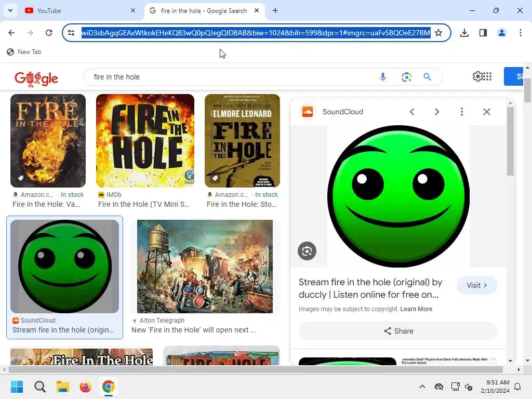The width and height of the screenshot is (532, 399).
Task: Open Chrome downloads icon
Action: (464, 33)
